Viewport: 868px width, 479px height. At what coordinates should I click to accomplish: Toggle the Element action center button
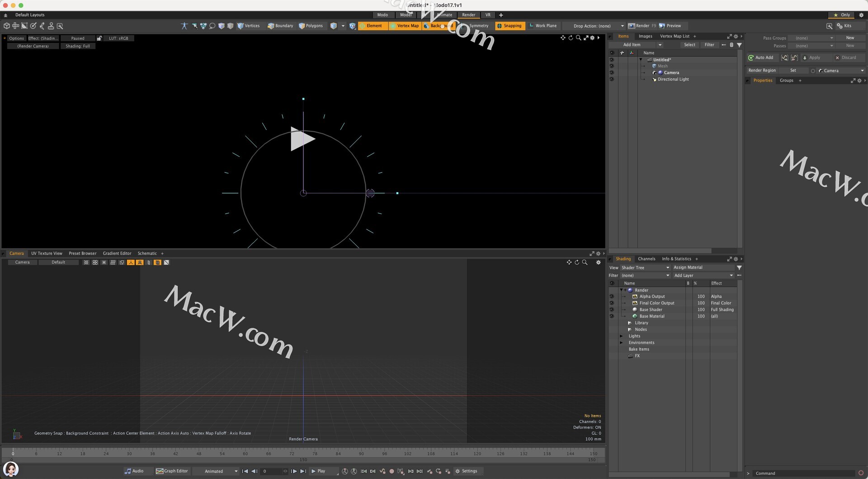373,26
